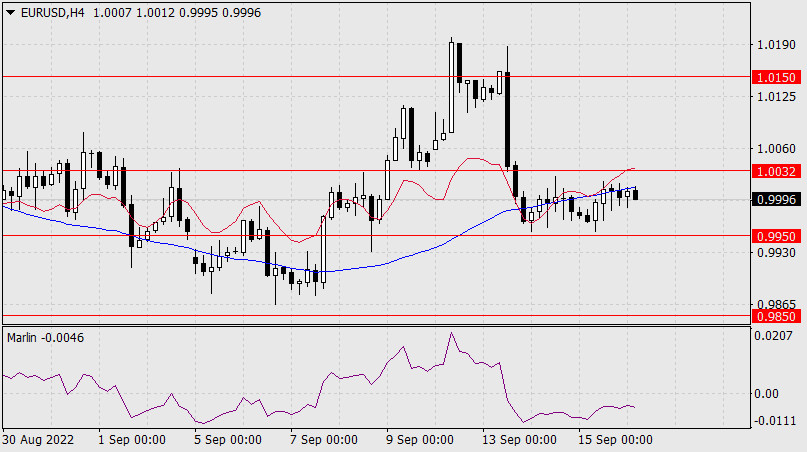Select the 30 Aug 2022 date label
Viewport: 807px width, 452px height.
click(37, 440)
